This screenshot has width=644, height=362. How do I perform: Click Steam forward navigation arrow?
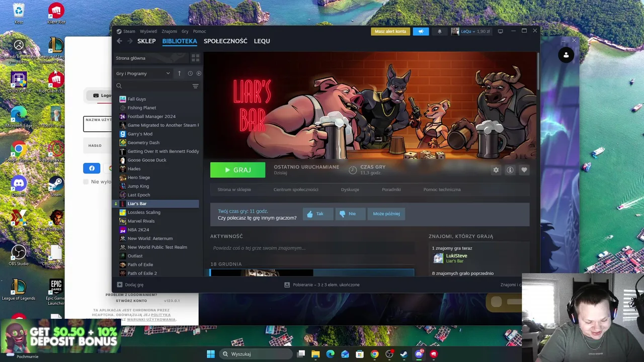click(x=130, y=41)
